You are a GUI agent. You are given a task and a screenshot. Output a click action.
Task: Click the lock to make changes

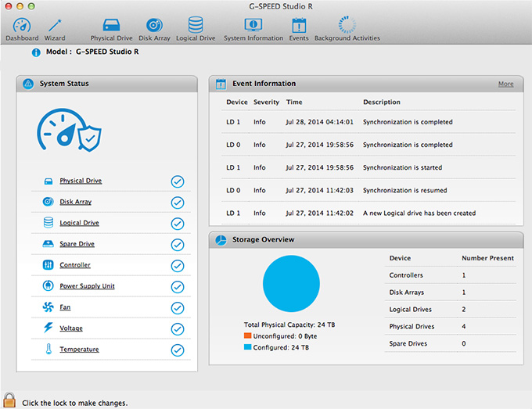pyautogui.click(x=9, y=400)
